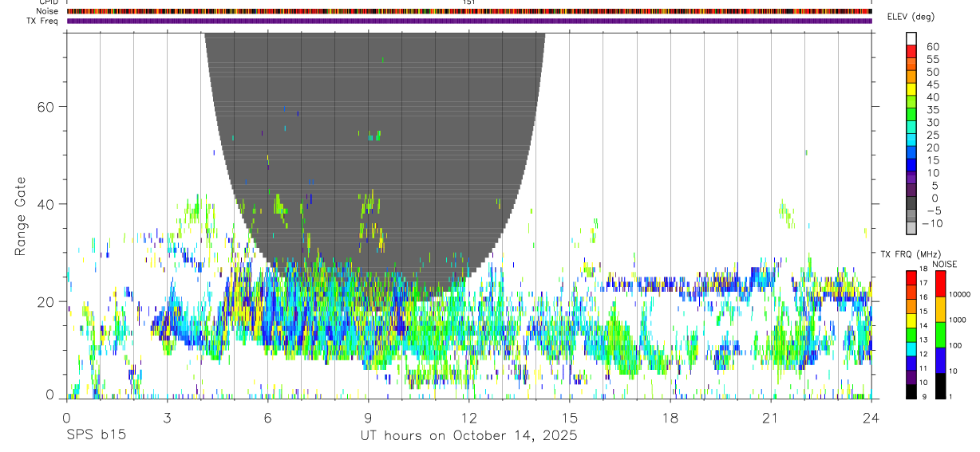Click the white top segment of ELEV colorbar
This screenshot has width=980, height=452.
(911, 38)
